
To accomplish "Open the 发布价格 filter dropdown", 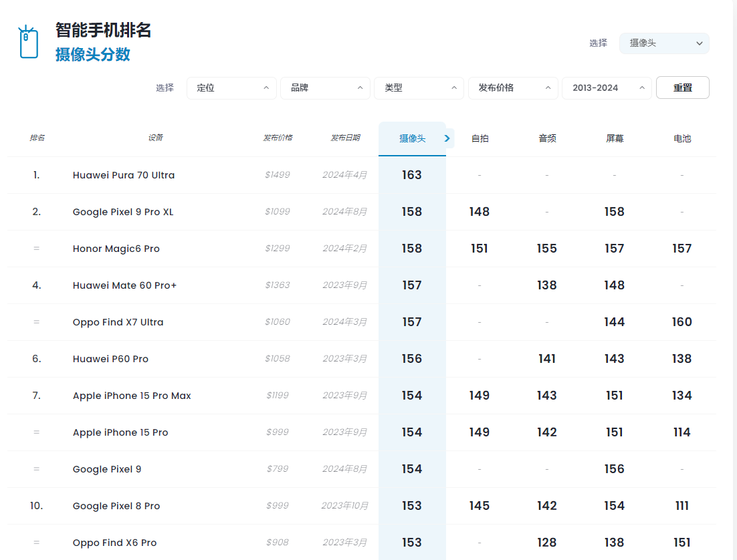I will [x=513, y=88].
